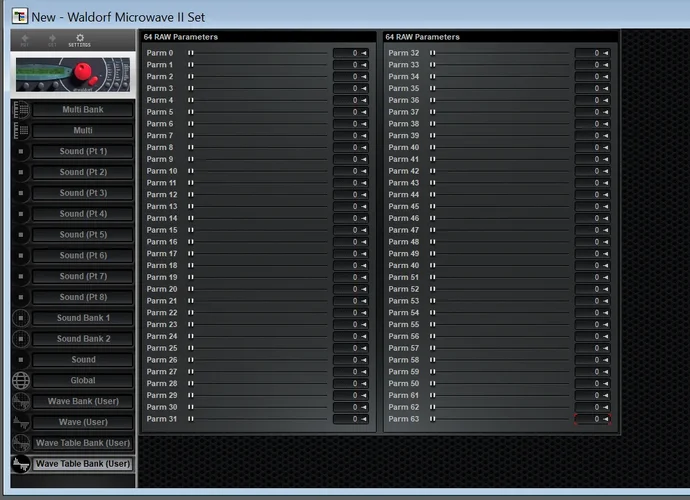Click the arrow icon next to Parm 45 value
The height and width of the screenshot is (500, 690).
(x=606, y=206)
